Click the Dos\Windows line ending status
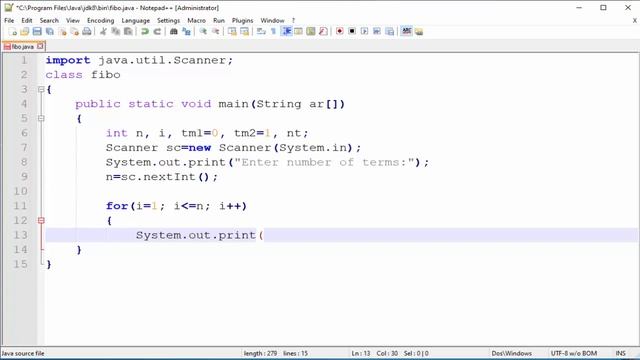Viewport: 640px width, 360px height. tap(511, 353)
